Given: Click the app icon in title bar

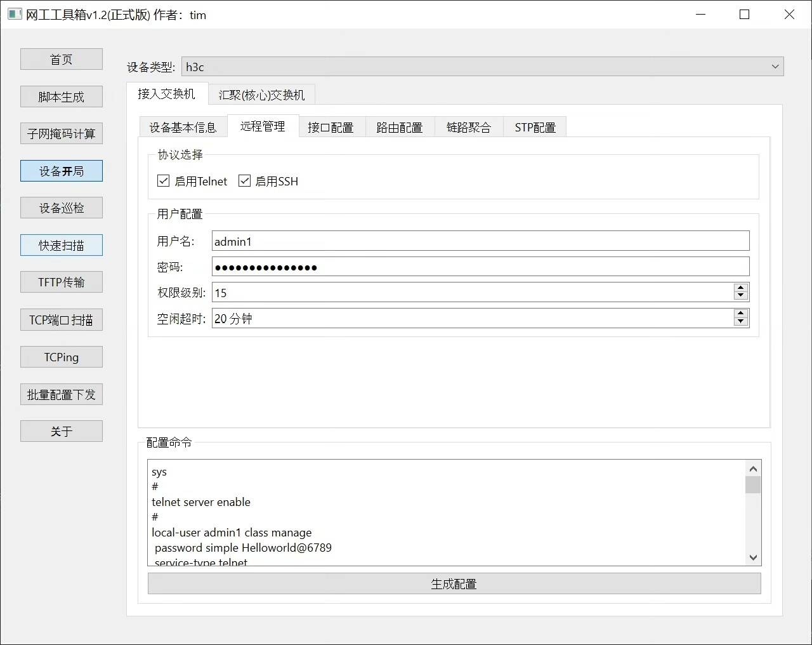Looking at the screenshot, I should pos(15,15).
